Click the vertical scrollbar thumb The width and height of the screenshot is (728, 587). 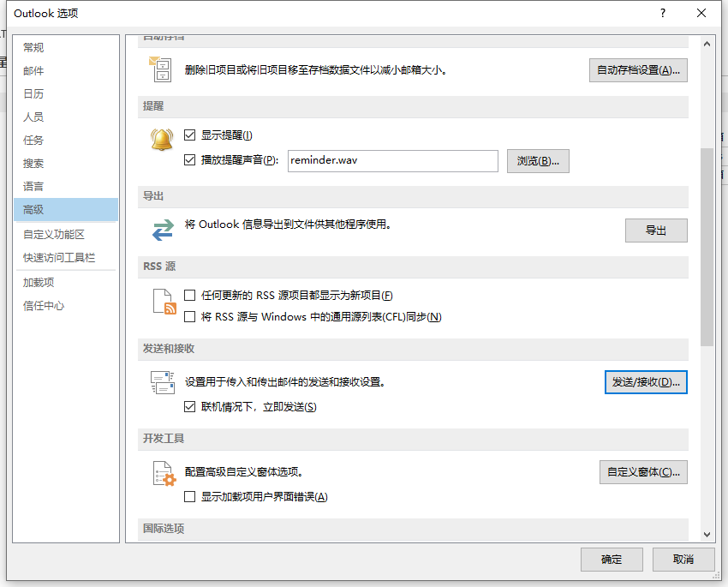click(707, 247)
